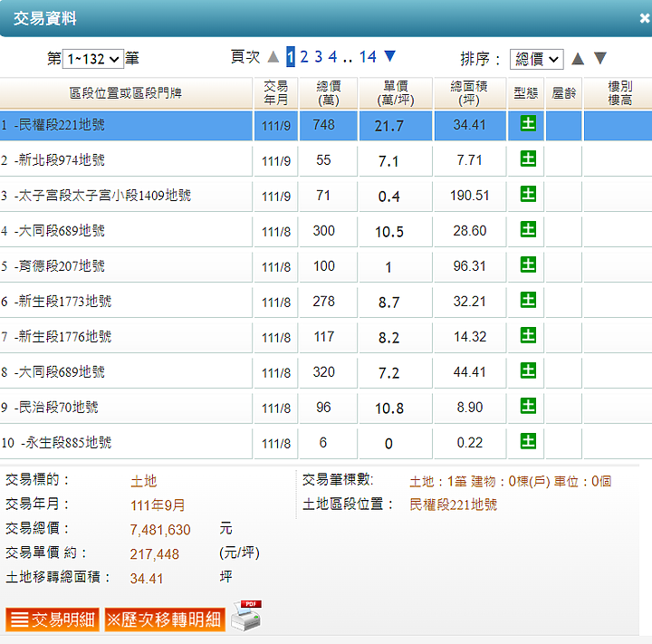Select the row 10 -永生段885地號
The height and width of the screenshot is (644, 652).
click(x=326, y=444)
